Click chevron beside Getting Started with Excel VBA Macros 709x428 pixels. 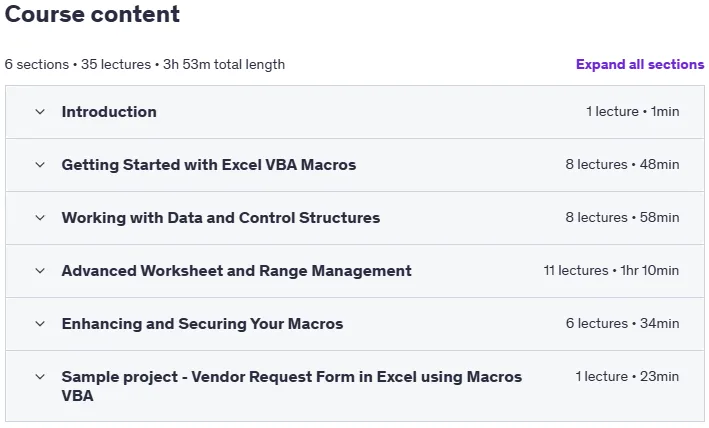tap(40, 165)
